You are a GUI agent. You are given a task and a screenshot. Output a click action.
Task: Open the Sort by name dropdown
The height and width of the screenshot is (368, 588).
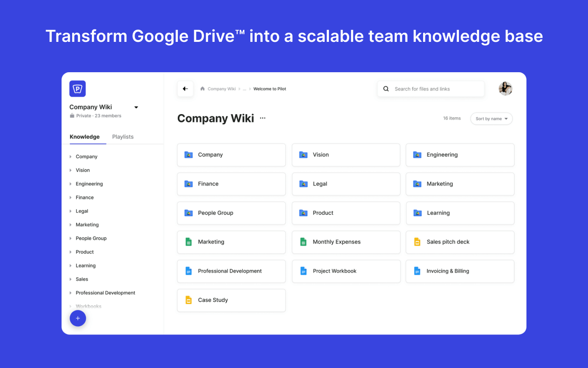[491, 118]
